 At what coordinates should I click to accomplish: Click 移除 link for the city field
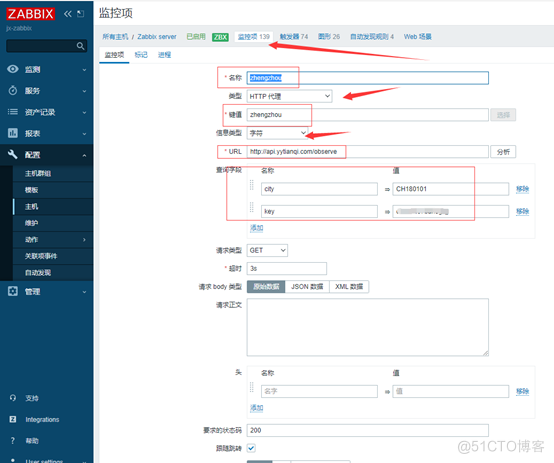point(522,189)
